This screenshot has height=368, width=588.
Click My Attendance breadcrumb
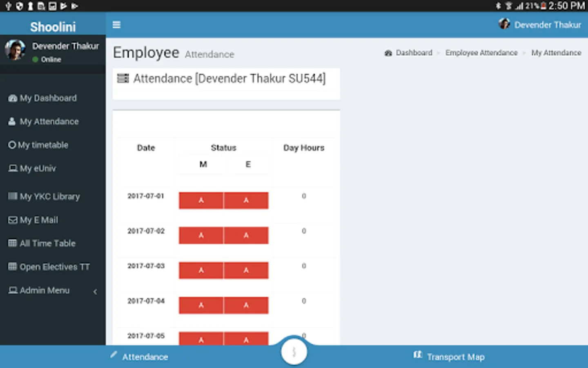pos(556,53)
